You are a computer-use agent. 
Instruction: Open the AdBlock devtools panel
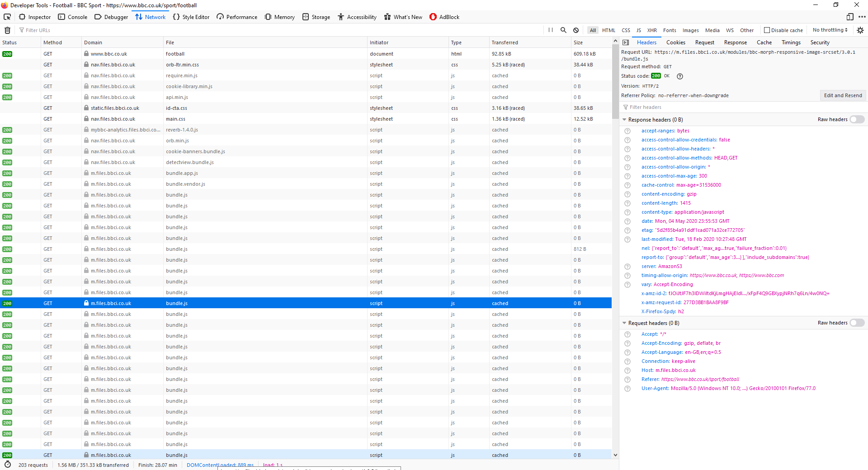(x=444, y=17)
